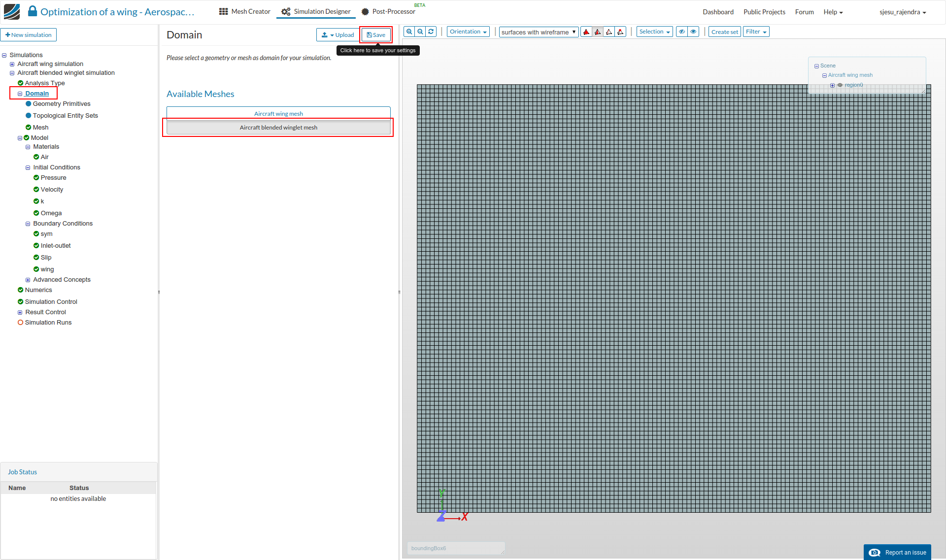Click the Save button
The image size is (946, 560).
point(376,35)
